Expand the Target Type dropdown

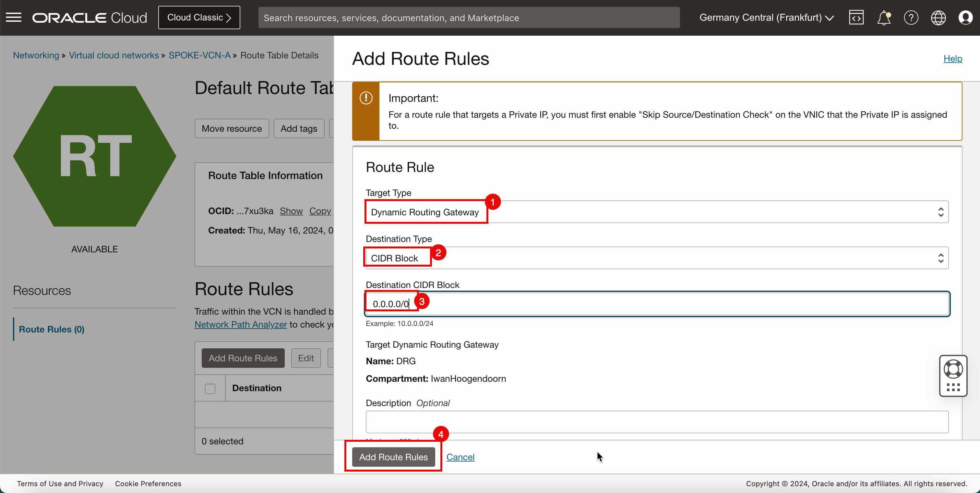pos(657,212)
